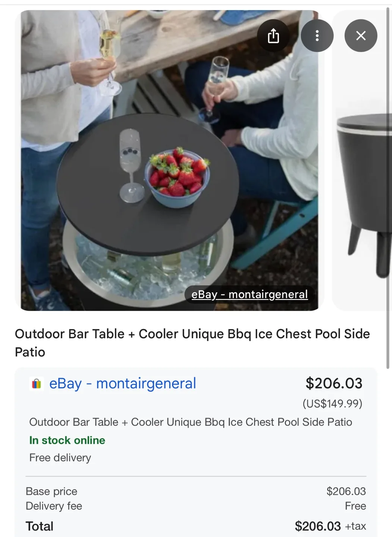
Task: Click the US$149.99 converted price
Action: click(333, 403)
